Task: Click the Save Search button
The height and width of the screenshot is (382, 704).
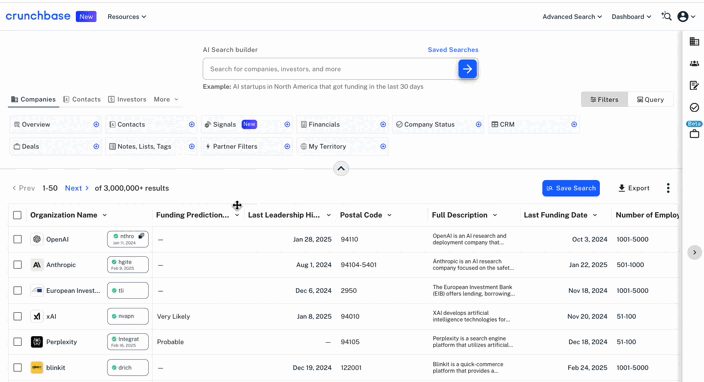Action: point(571,188)
